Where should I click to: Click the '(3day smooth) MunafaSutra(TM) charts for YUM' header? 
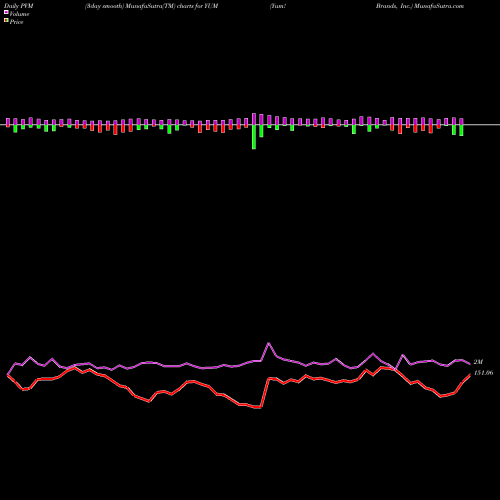tap(151, 6)
